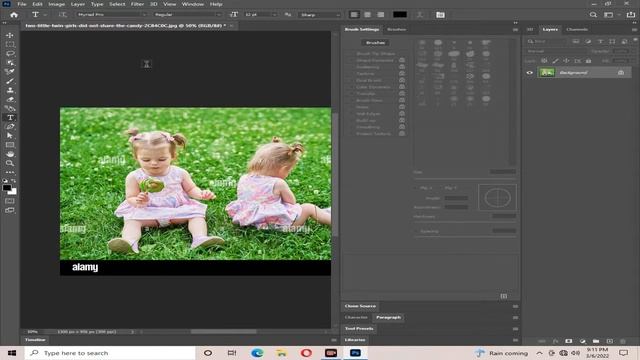Toggle the layer filtering switch in Layers
This screenshot has width=640, height=360.
point(635,40)
